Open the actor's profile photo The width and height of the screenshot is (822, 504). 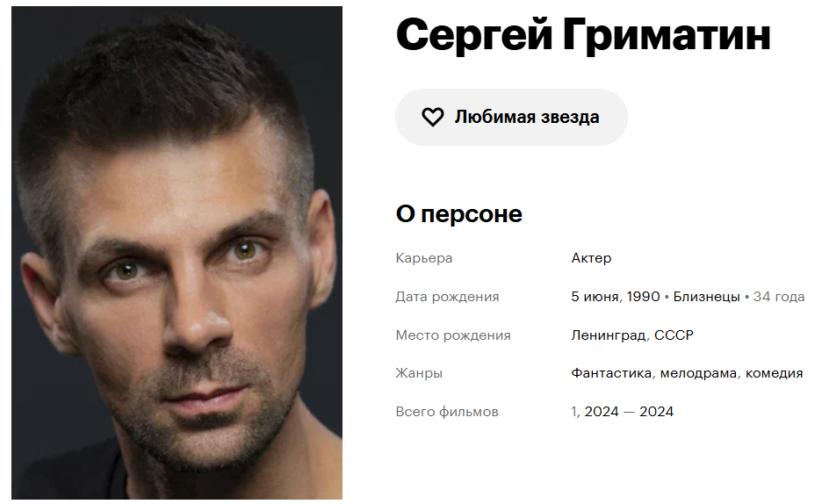(177, 253)
